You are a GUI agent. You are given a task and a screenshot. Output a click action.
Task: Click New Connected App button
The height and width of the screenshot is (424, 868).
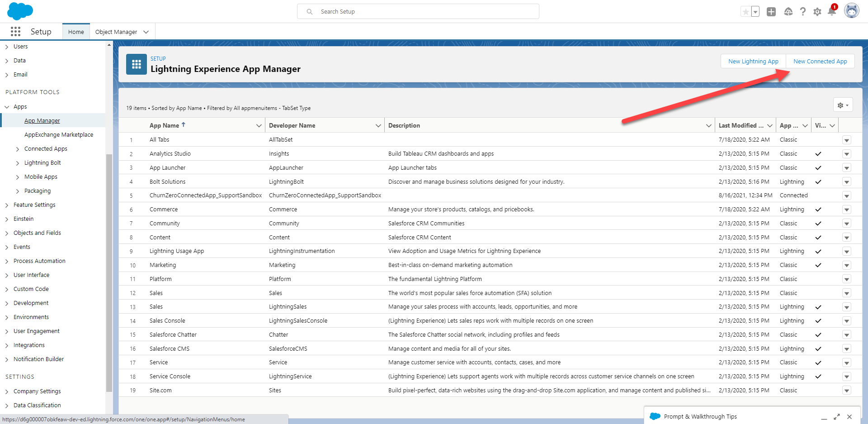820,61
